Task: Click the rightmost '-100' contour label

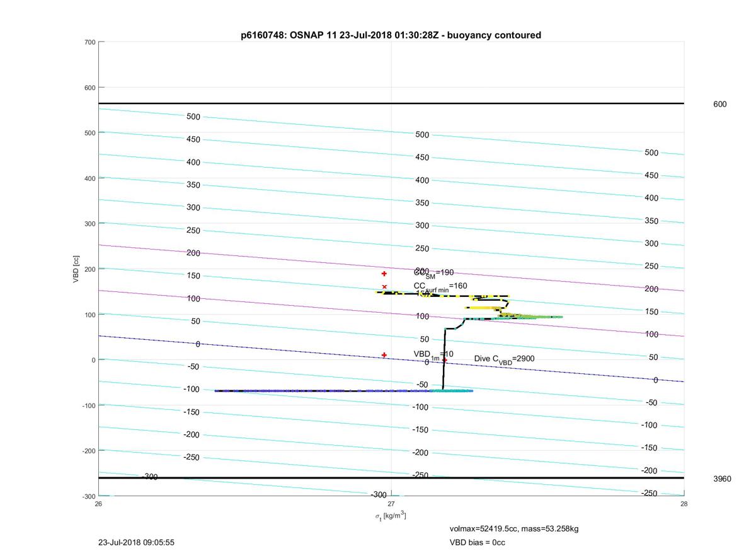Action: click(650, 426)
